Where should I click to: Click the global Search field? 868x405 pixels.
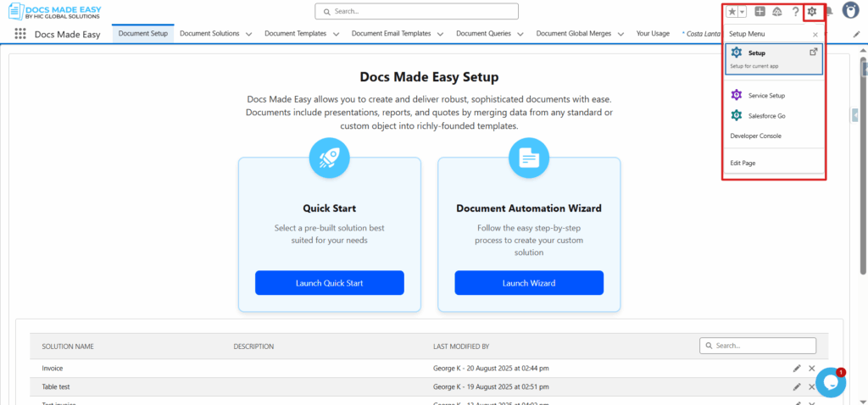(x=417, y=11)
